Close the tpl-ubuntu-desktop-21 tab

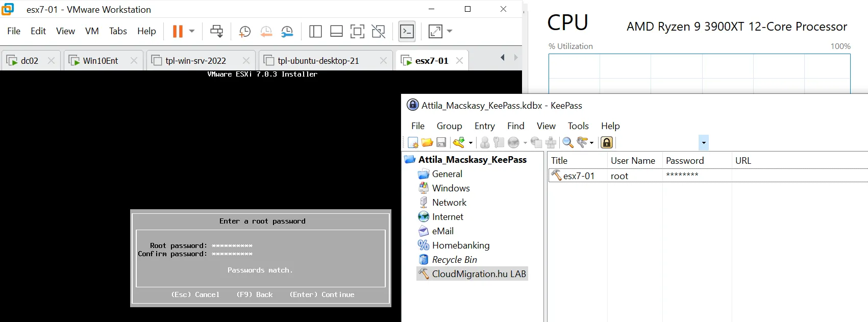point(383,61)
